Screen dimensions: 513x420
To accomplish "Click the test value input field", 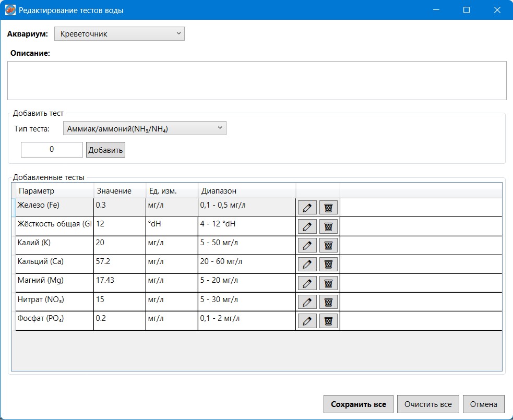I will (x=52, y=150).
